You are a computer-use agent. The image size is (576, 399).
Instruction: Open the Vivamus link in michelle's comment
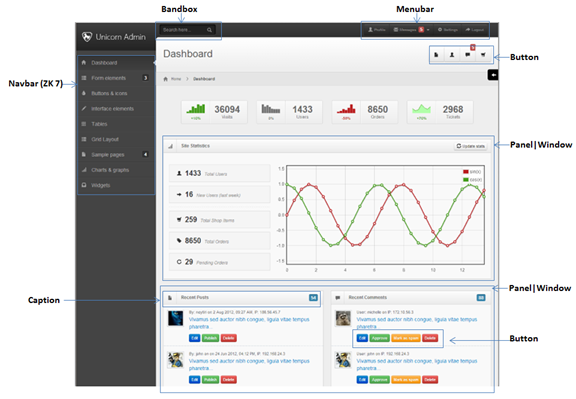[417, 323]
